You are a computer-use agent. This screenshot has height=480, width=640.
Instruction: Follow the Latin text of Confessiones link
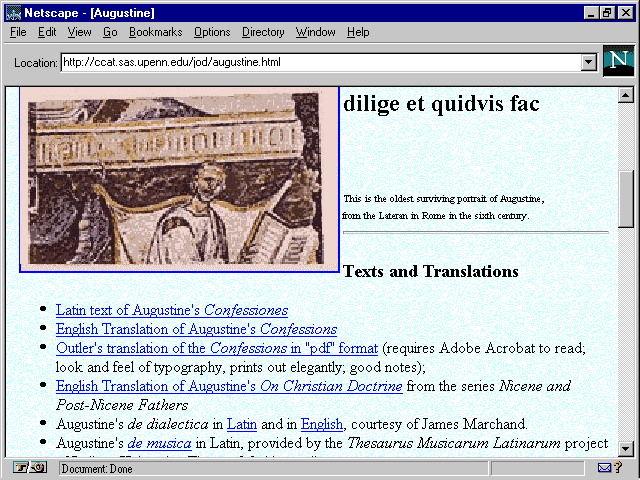(x=171, y=311)
